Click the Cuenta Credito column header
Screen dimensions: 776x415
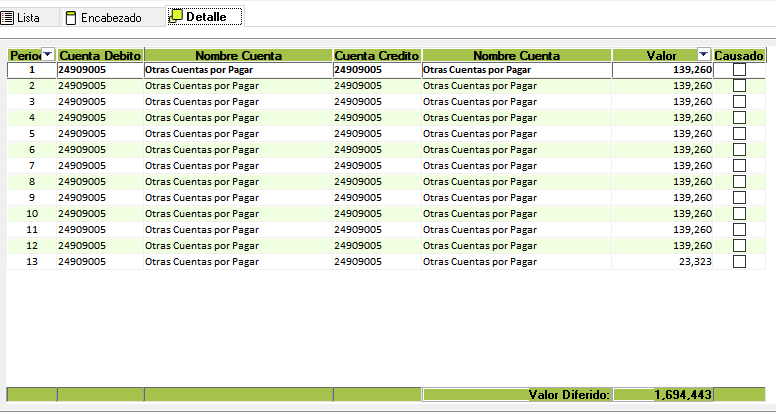tap(377, 55)
